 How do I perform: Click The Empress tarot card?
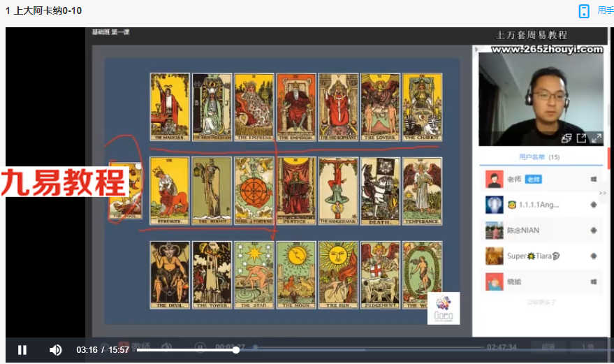254,107
